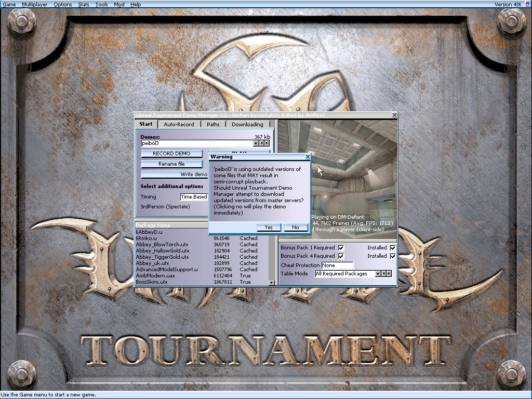The height and width of the screenshot is (399, 532).
Task: Click the RECORD DEMO button
Action: (171, 154)
